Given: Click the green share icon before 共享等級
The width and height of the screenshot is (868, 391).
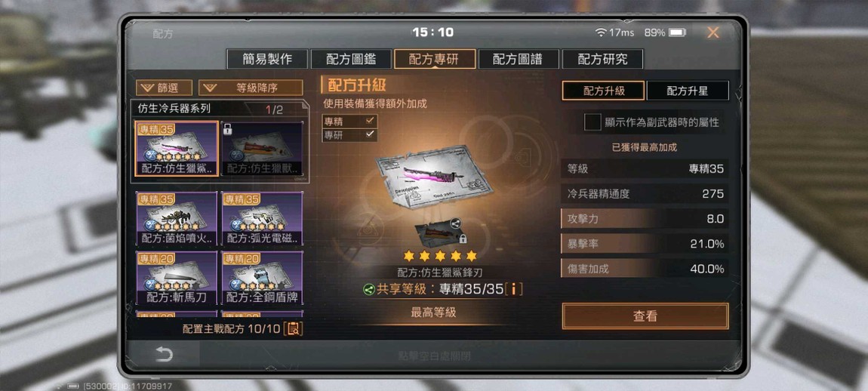Looking at the screenshot, I should (x=368, y=289).
